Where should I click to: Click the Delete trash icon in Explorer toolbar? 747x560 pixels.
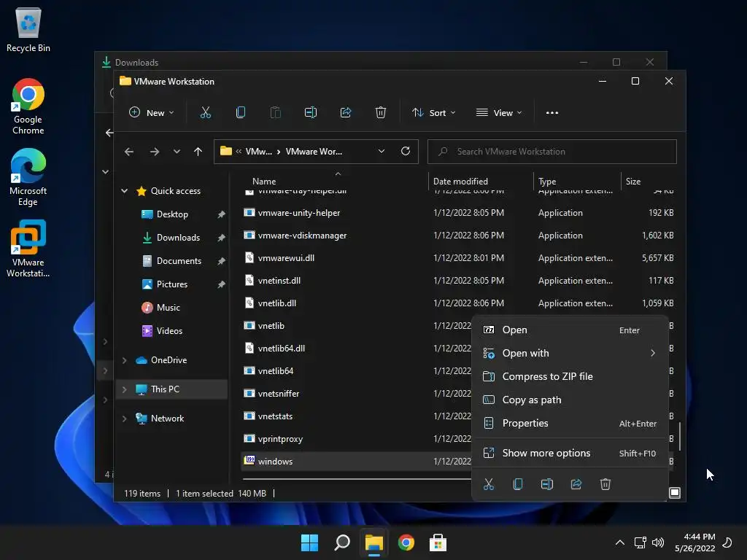pyautogui.click(x=381, y=112)
